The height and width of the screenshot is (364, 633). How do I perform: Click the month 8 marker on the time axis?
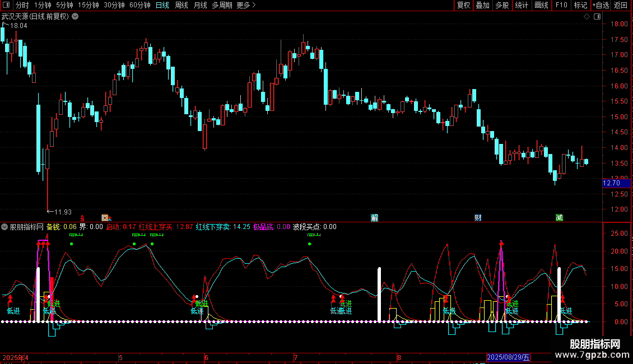(x=399, y=357)
